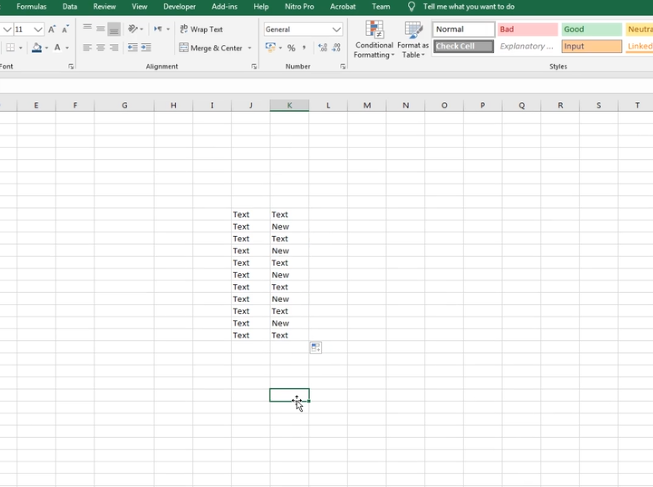Align text left
The image size is (653, 487).
point(87,47)
